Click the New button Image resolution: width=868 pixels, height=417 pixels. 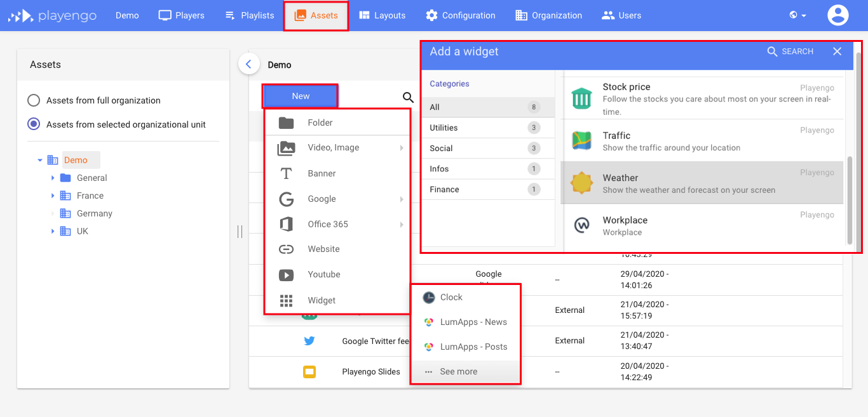301,96
